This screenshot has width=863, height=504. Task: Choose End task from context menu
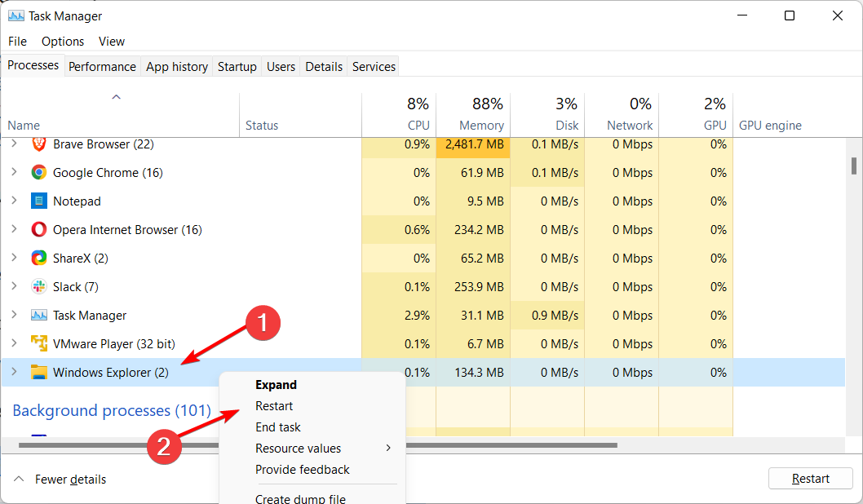[278, 427]
